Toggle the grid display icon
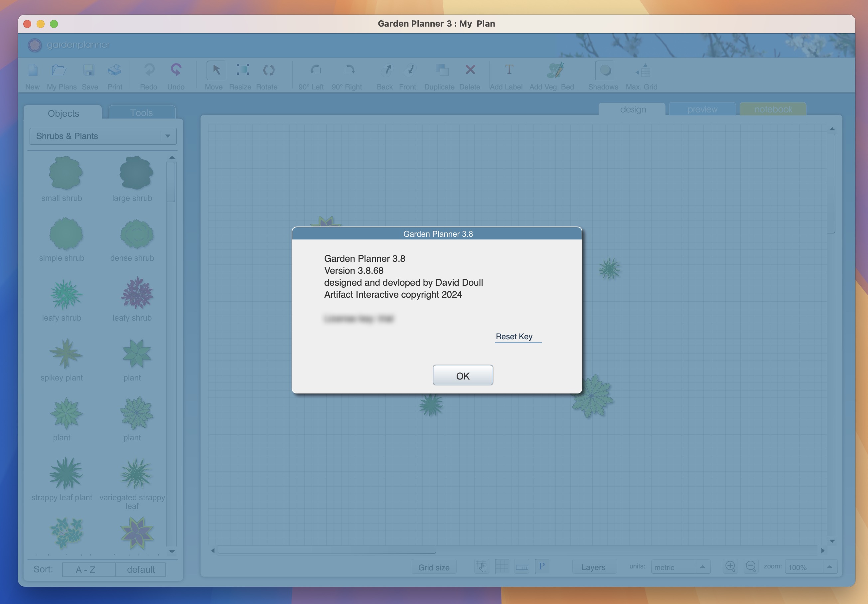Screen dimensions: 868x604 (502, 566)
